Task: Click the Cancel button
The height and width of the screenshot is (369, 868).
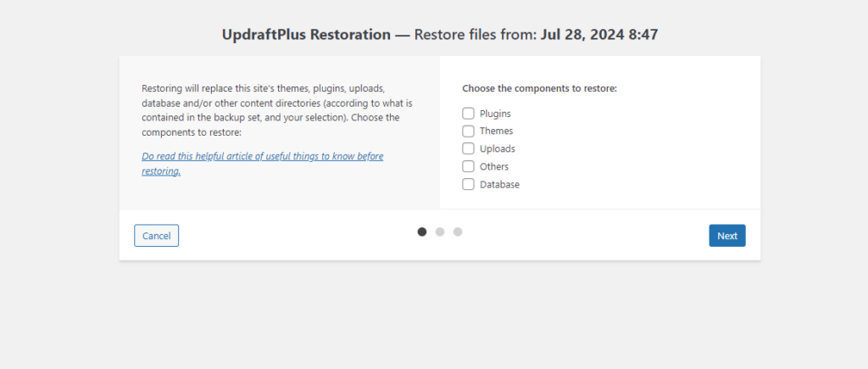Action: tap(156, 236)
